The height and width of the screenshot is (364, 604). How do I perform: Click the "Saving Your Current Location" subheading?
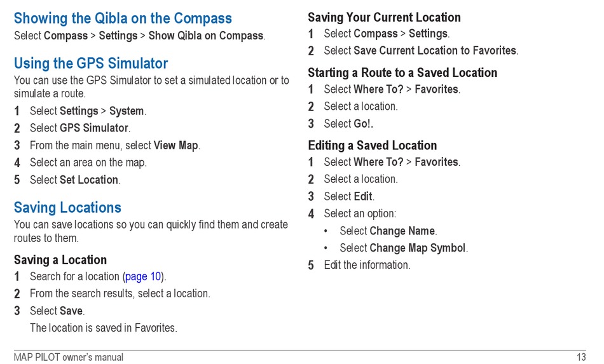tap(384, 17)
